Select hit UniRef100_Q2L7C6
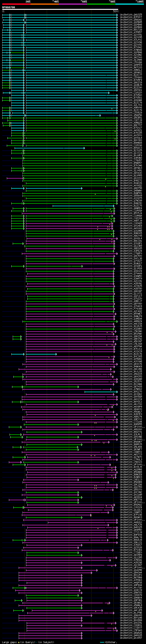The image size is (146, 644). tap(131, 105)
